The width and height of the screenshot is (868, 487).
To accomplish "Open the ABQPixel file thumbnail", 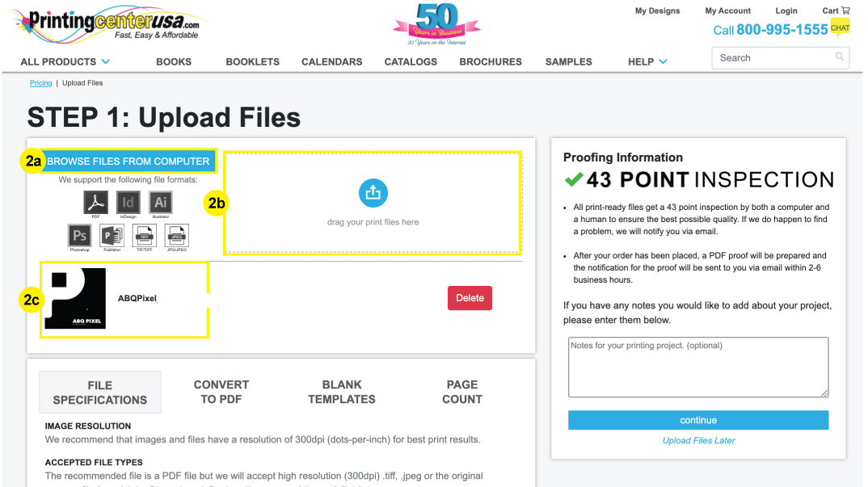I will pyautogui.click(x=75, y=299).
